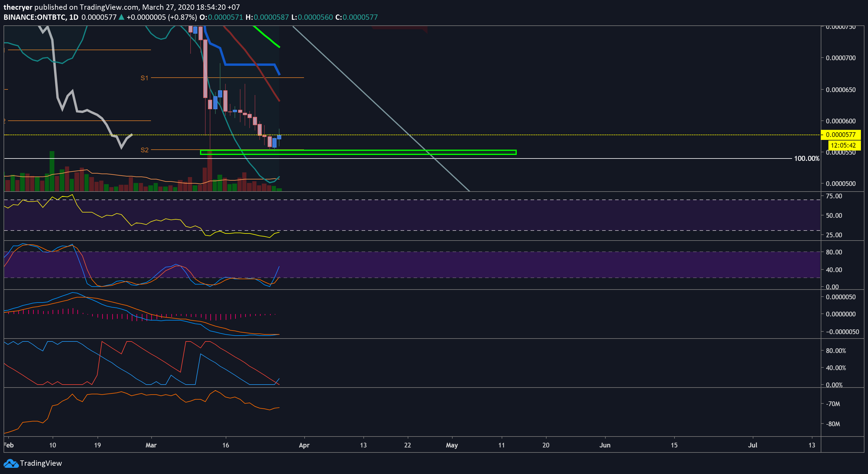The image size is (868, 474).
Task: Click the 0.0000050 MACD scale value
Action: pyautogui.click(x=840, y=297)
